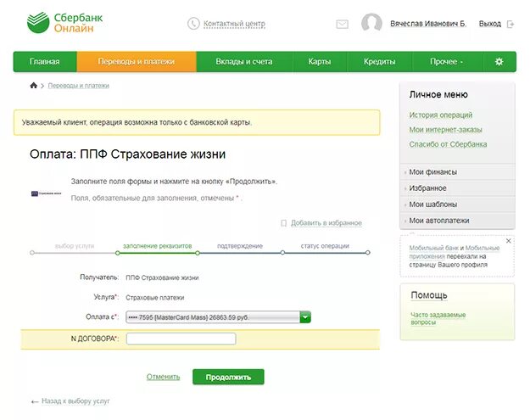
Task: Click Добавить в избранное link
Action: click(x=326, y=223)
